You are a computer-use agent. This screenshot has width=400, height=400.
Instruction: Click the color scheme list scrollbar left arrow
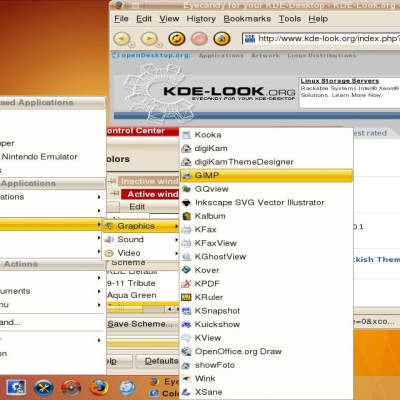169,309
